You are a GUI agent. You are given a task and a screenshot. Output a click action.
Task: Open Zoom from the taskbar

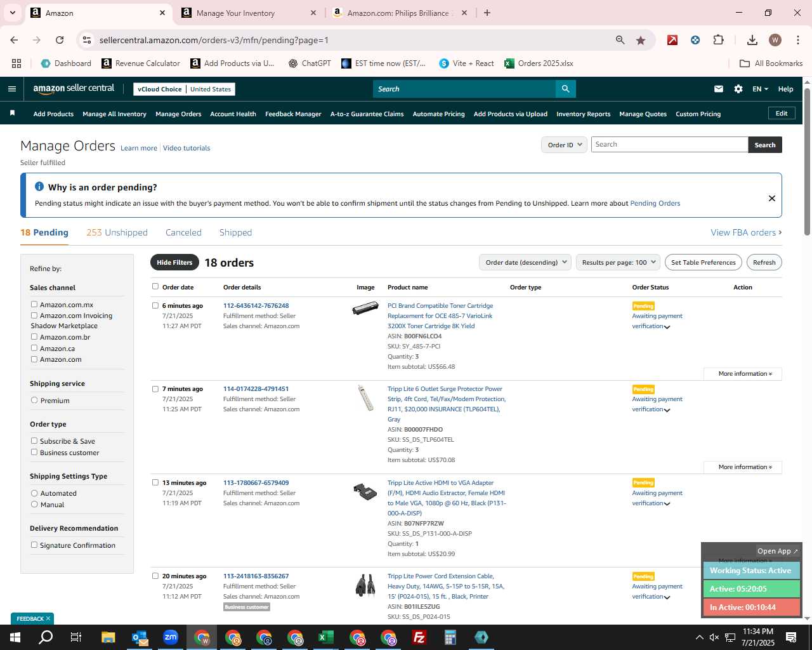(x=171, y=637)
